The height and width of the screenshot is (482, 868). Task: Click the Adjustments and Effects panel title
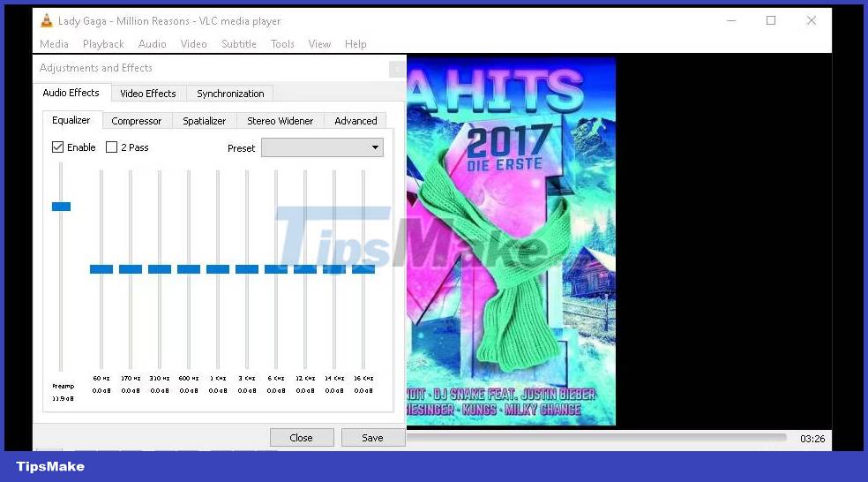pyautogui.click(x=96, y=68)
